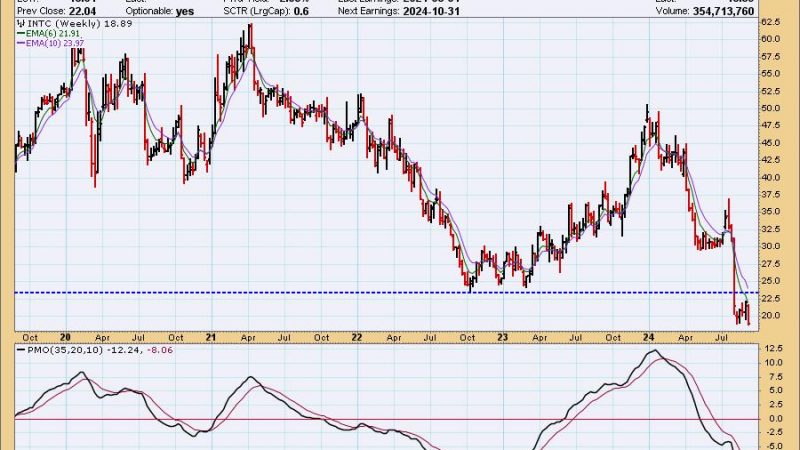
Task: Click the 12.5 label on the PMO axis
Action: 773,348
